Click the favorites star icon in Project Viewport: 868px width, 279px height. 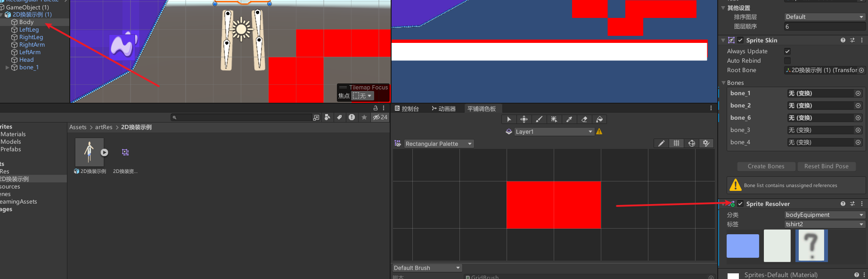364,117
